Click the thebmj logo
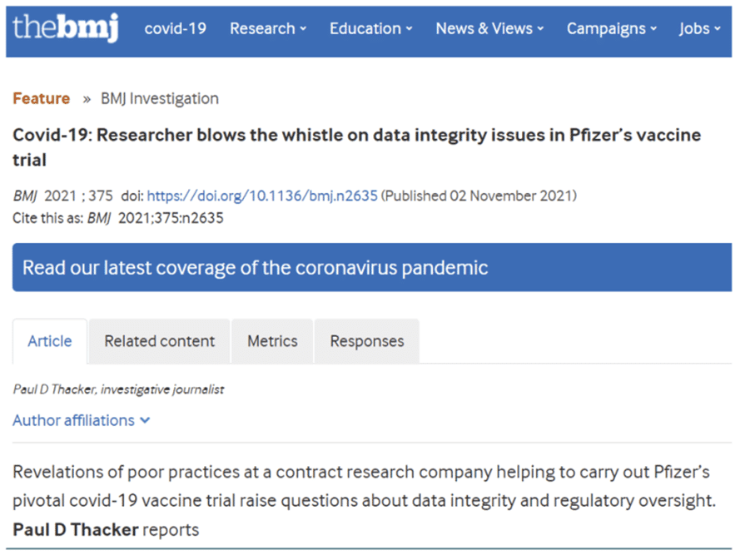Screen dimensions: 750x560 tap(66, 27)
